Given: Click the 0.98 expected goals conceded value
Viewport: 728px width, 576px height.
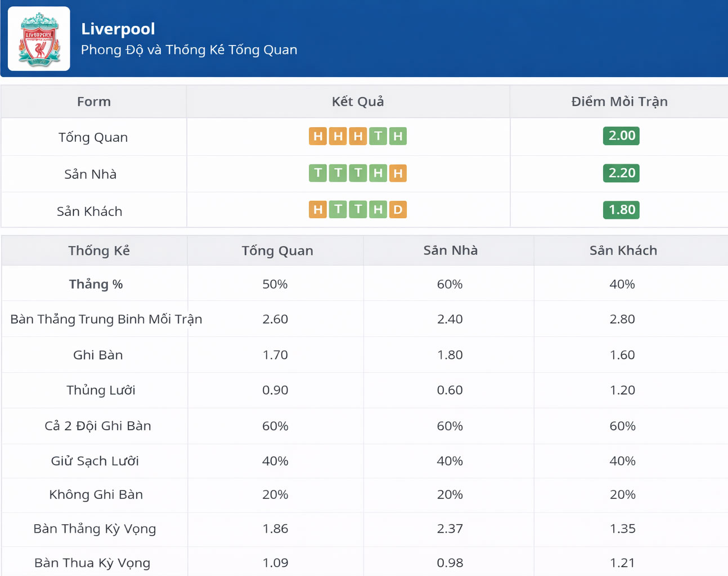Looking at the screenshot, I should pyautogui.click(x=450, y=563).
